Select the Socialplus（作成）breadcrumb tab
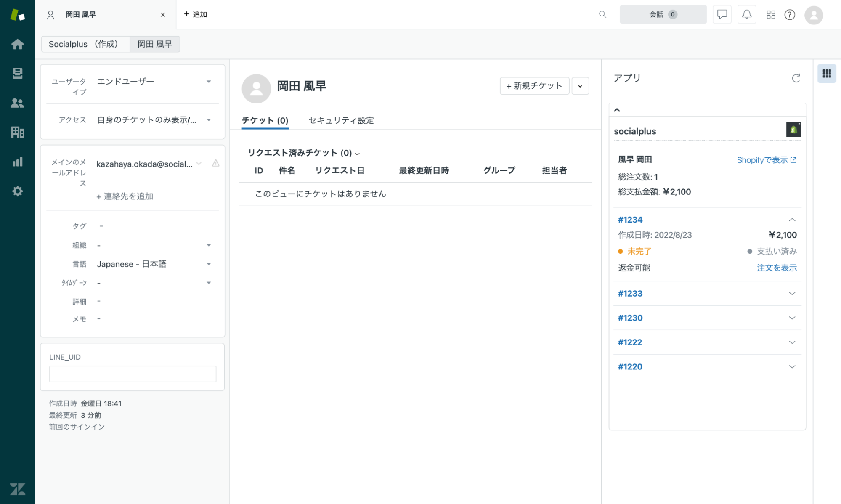Viewport: 841px width, 504px height. (85, 44)
